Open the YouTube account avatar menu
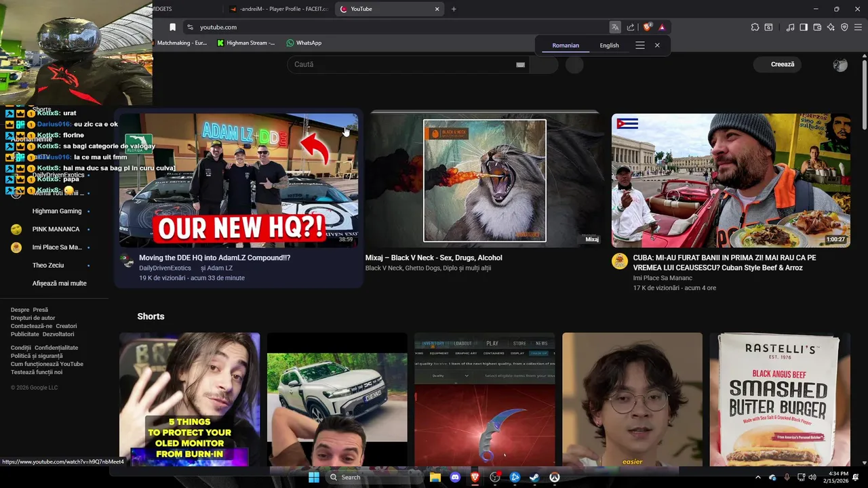 pyautogui.click(x=840, y=65)
